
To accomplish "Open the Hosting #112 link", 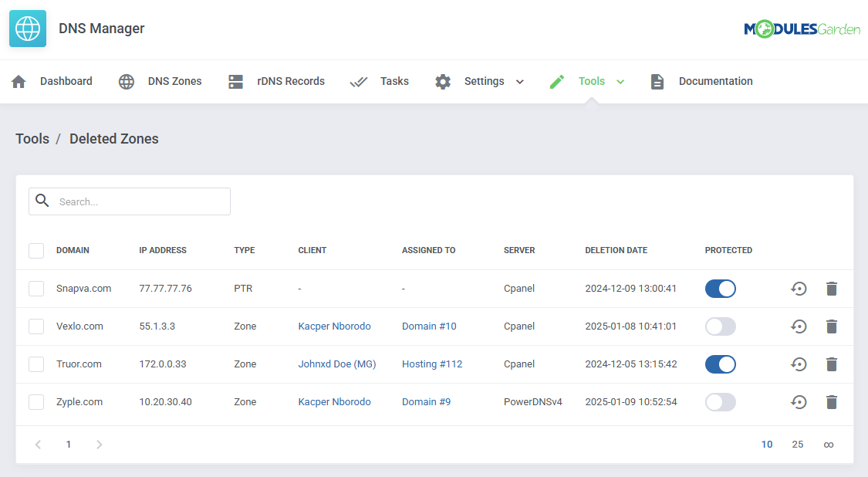I will pos(432,364).
